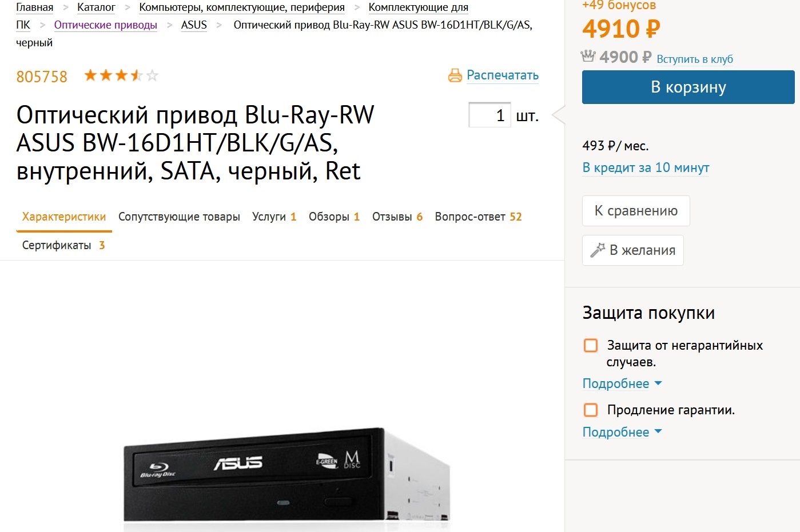Click the ASUS optical drive product image
Screen dimensions: 800x532
tap(286, 474)
